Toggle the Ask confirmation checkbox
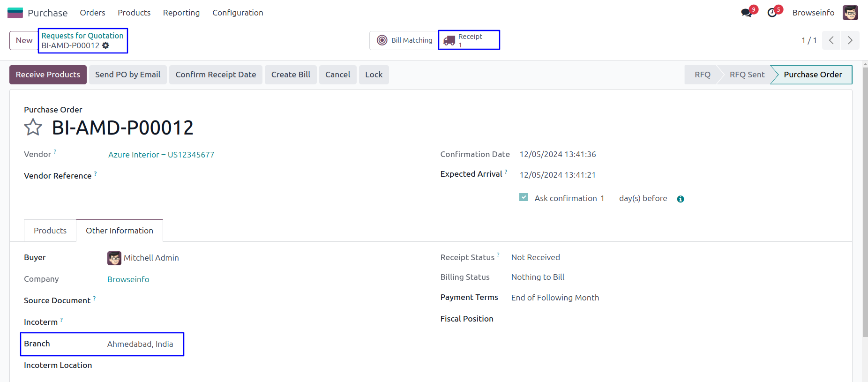This screenshot has height=382, width=868. (524, 197)
